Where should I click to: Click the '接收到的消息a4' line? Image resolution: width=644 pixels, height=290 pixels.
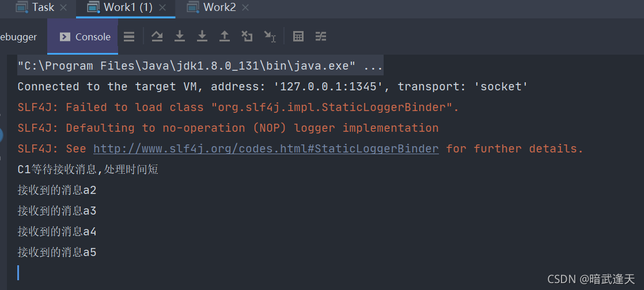click(56, 232)
